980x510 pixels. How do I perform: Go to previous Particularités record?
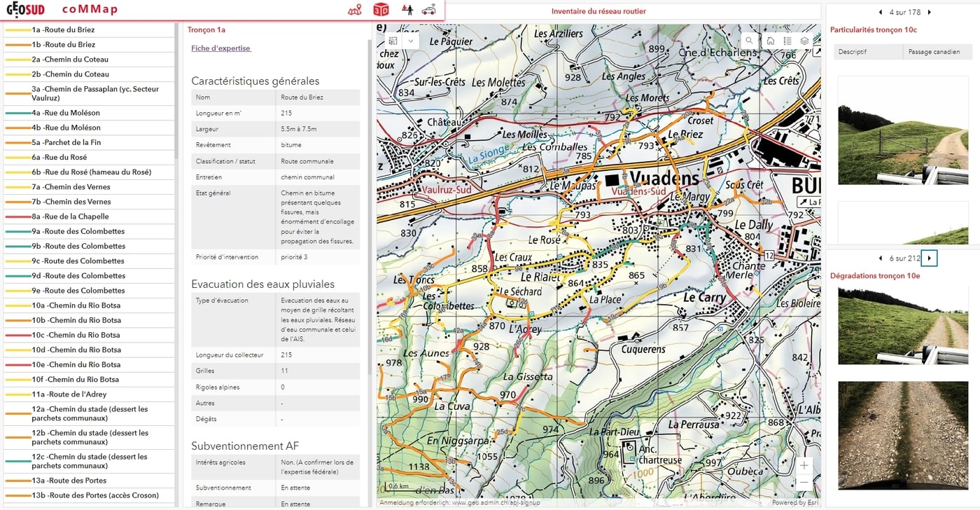click(881, 12)
